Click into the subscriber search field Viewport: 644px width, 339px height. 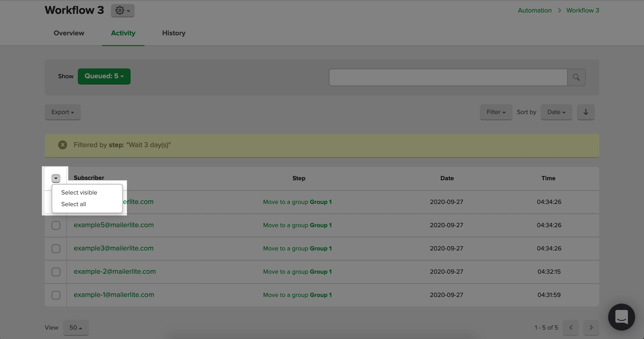(x=448, y=77)
